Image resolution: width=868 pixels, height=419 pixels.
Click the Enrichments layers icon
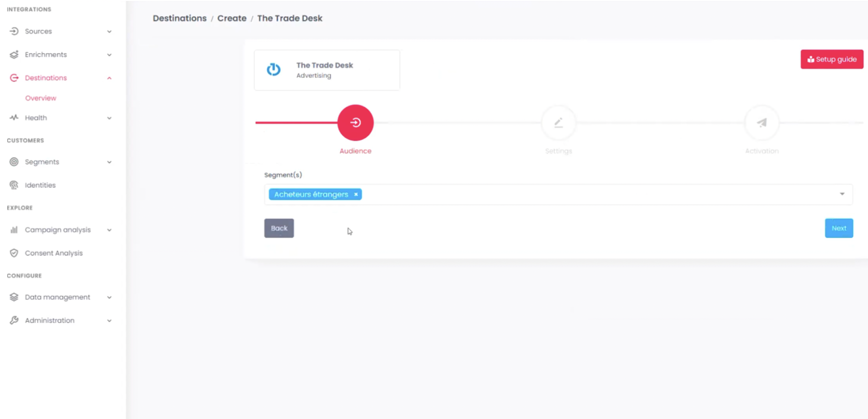tap(14, 55)
